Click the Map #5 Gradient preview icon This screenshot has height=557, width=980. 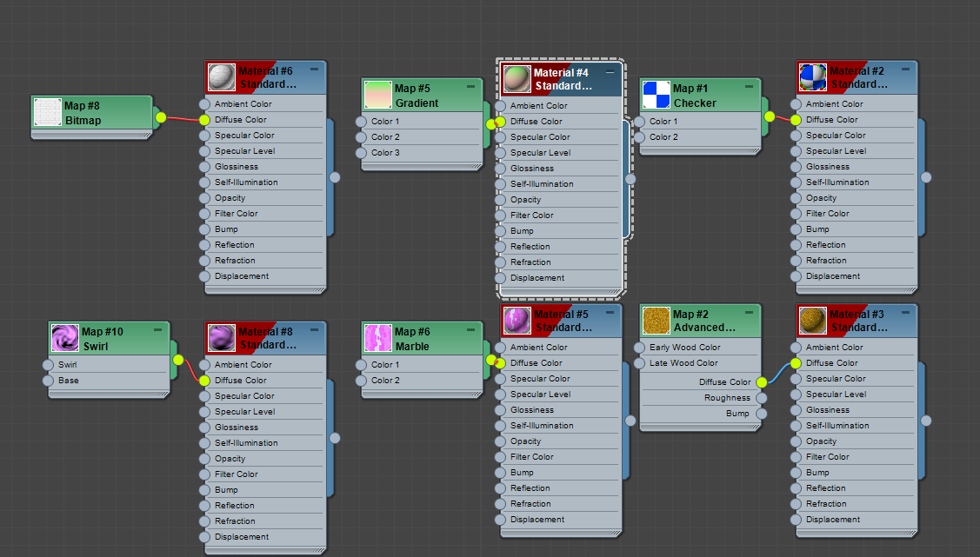click(x=377, y=95)
